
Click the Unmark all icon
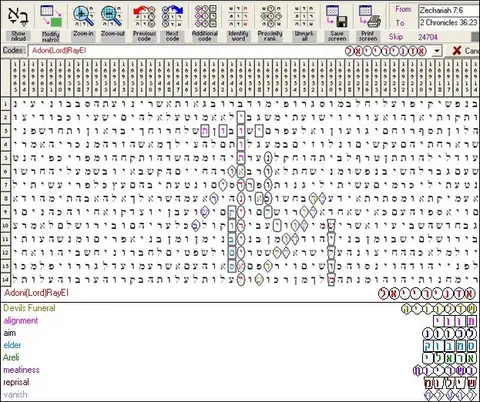pyautogui.click(x=304, y=16)
